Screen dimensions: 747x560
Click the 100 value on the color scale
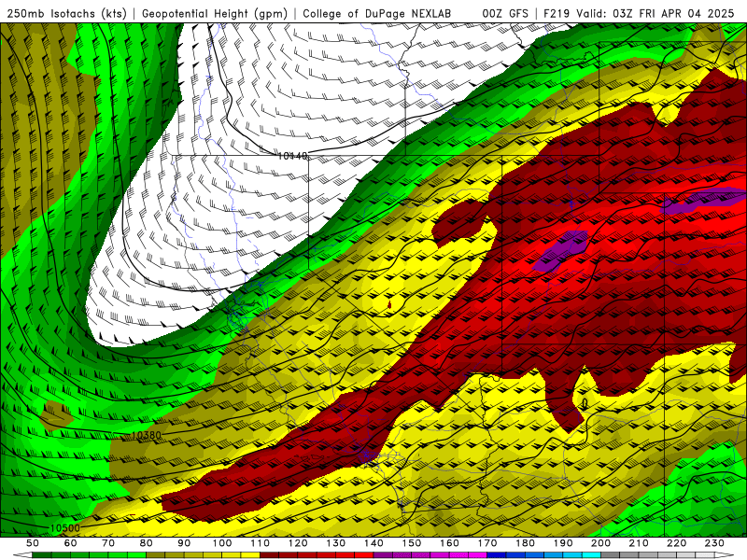222,543
